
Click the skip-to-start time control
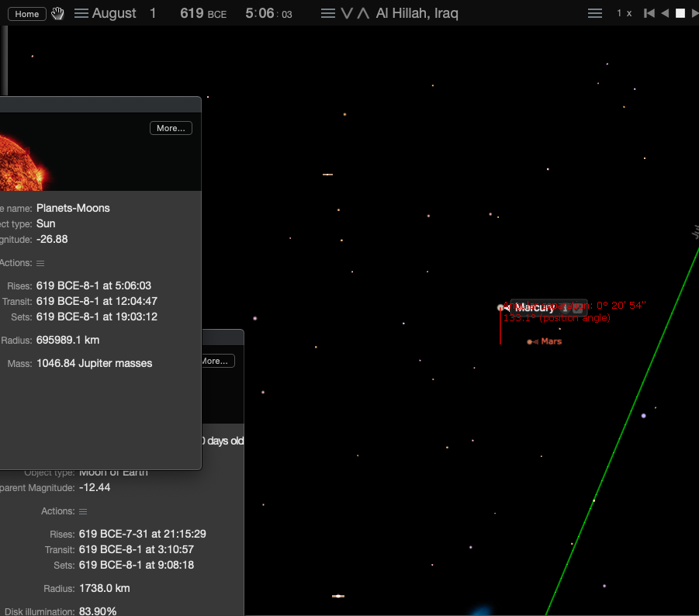tap(649, 13)
